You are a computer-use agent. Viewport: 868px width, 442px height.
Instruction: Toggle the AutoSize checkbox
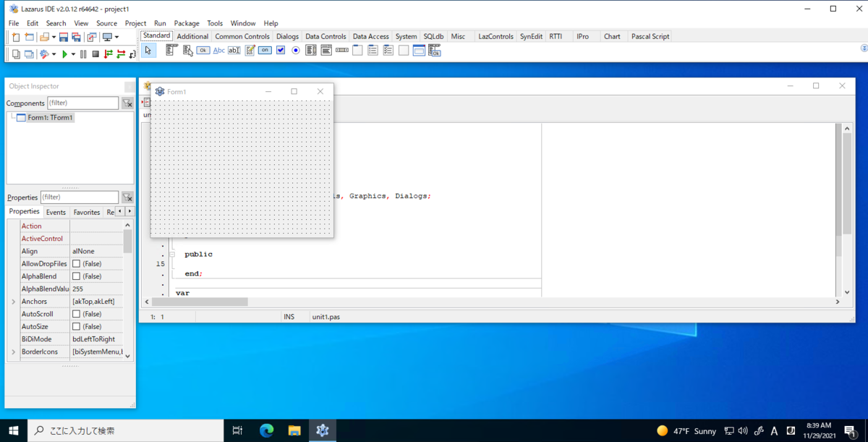click(x=76, y=326)
